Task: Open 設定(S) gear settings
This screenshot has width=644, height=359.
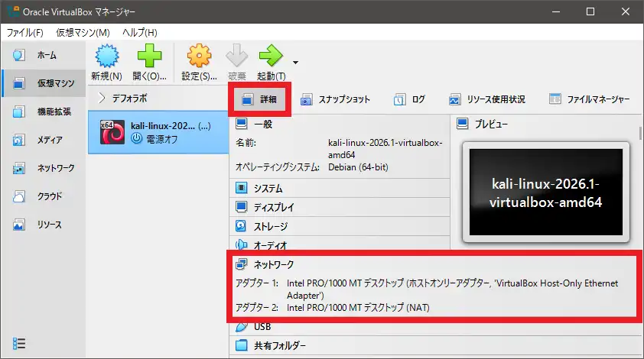Action: pyautogui.click(x=199, y=57)
